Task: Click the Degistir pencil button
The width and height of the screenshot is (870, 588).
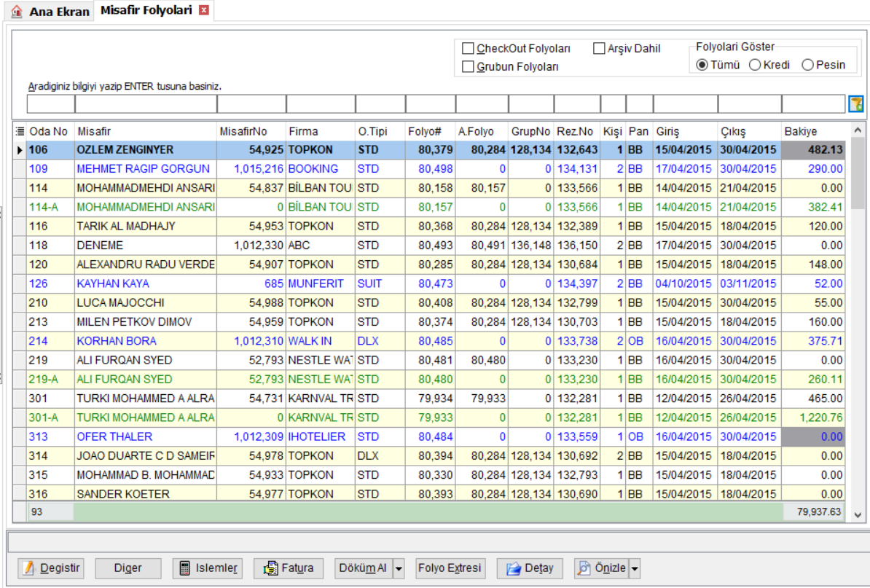Action: [x=51, y=568]
